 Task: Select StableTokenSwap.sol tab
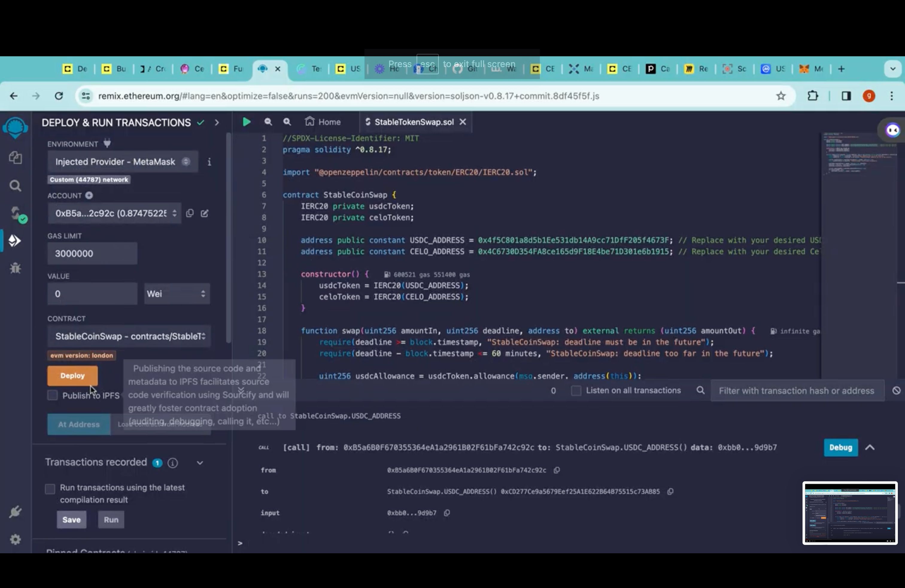coord(413,122)
